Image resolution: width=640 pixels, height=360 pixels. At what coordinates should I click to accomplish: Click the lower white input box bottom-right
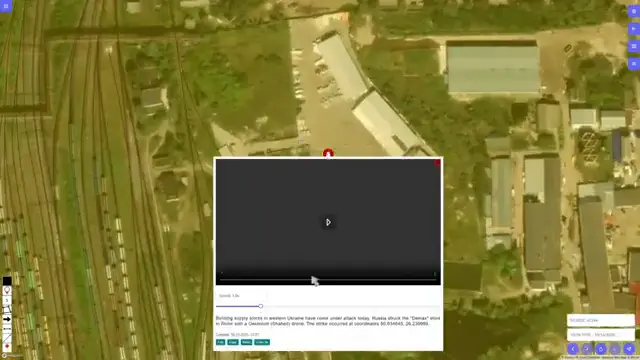point(600,334)
